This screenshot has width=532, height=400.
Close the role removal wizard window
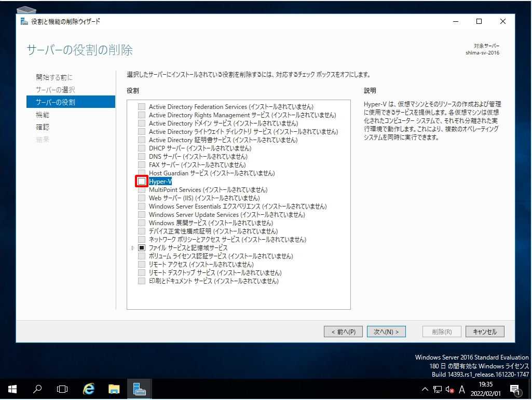coord(503,21)
